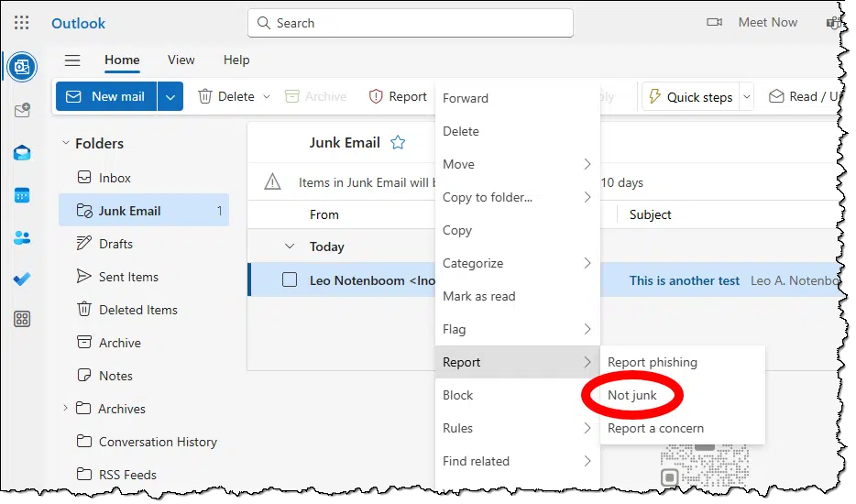The image size is (856, 504).
Task: Open the Quick steps dropdown arrow
Action: (x=746, y=96)
